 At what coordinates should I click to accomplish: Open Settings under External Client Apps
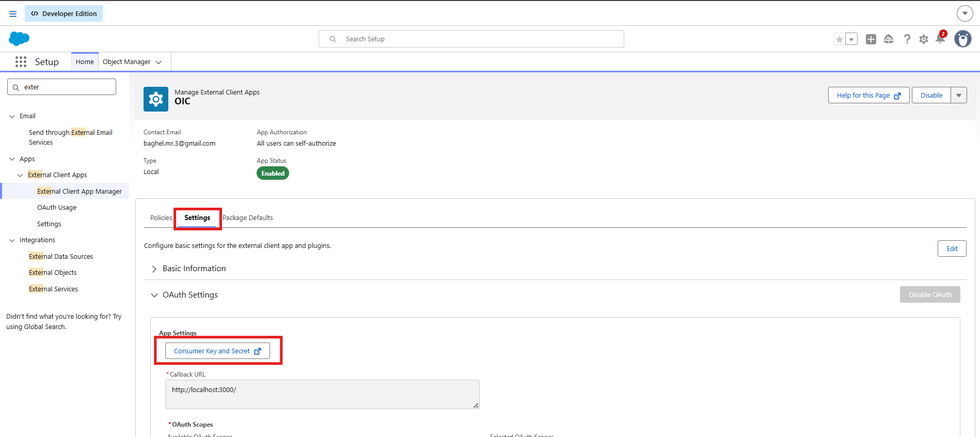tap(49, 224)
